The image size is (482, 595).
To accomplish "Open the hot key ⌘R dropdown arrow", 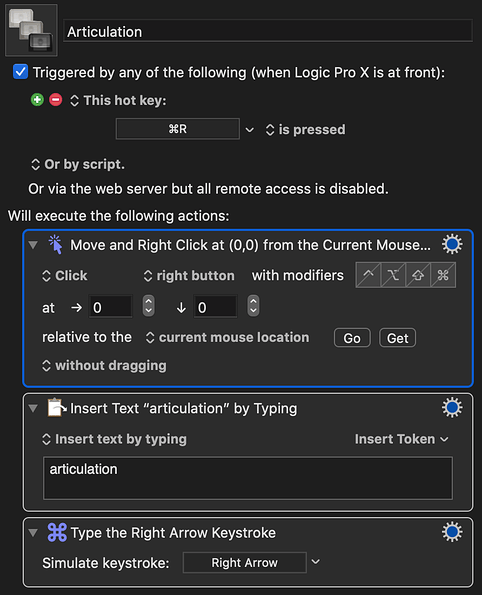I will pos(249,130).
